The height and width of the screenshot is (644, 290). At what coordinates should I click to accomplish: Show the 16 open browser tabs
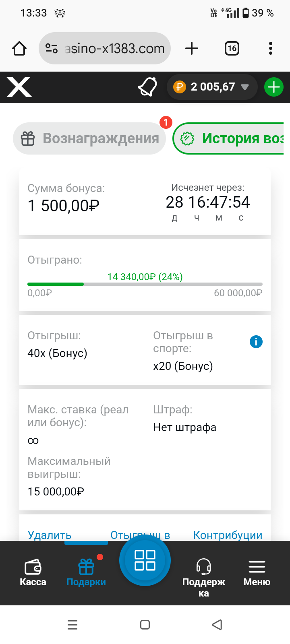coord(232,49)
